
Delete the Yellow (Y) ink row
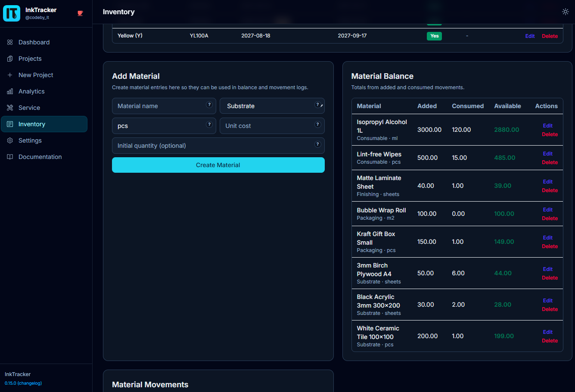(x=550, y=36)
